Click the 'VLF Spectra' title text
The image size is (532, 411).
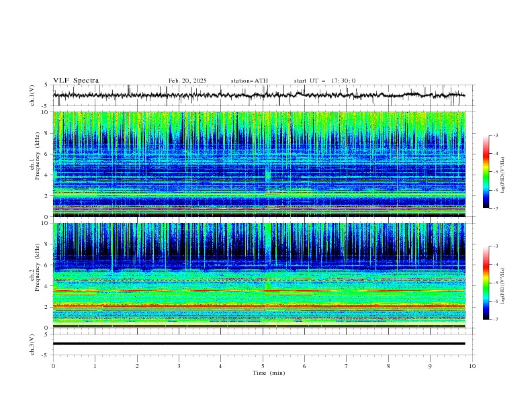click(76, 81)
